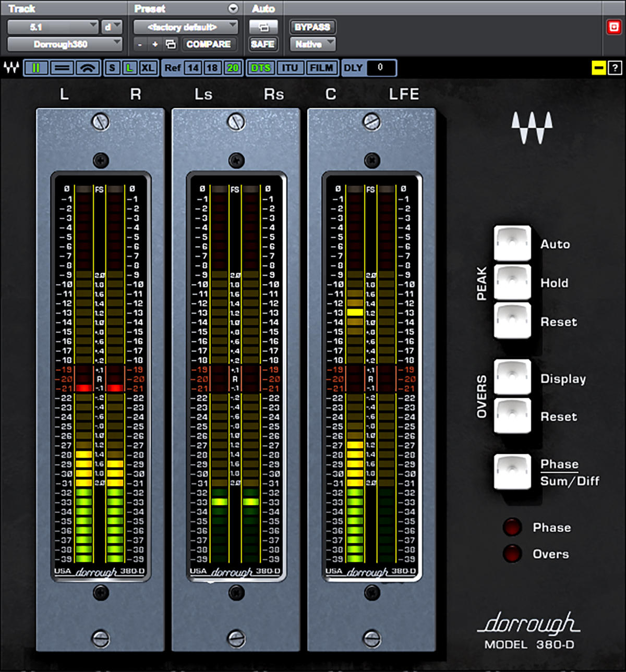Click the L/R Dorrough meter display
This screenshot has height=672, width=626.
[x=101, y=376]
